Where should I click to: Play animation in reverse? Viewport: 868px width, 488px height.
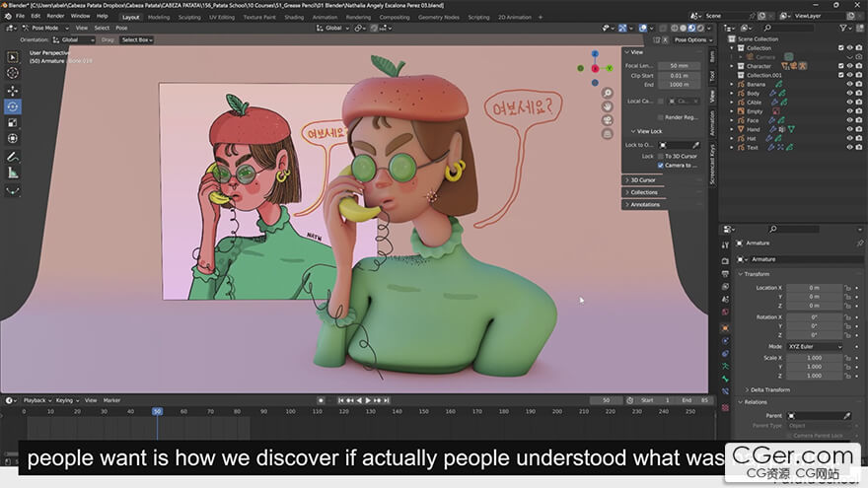[x=359, y=400]
